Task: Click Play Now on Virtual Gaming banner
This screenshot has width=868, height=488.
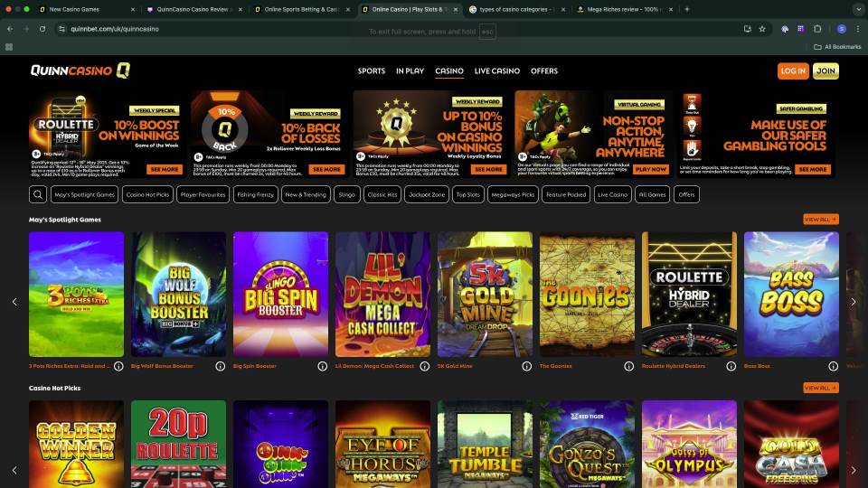Action: (x=651, y=169)
